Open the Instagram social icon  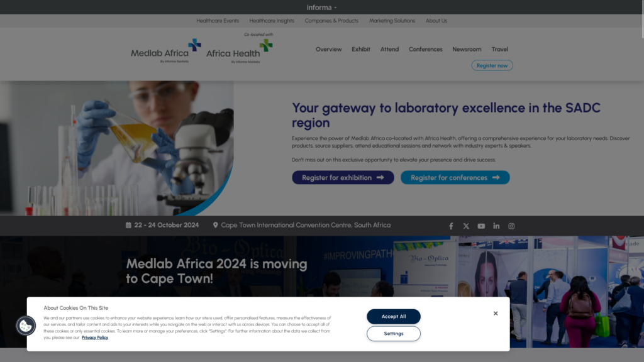[511, 226]
